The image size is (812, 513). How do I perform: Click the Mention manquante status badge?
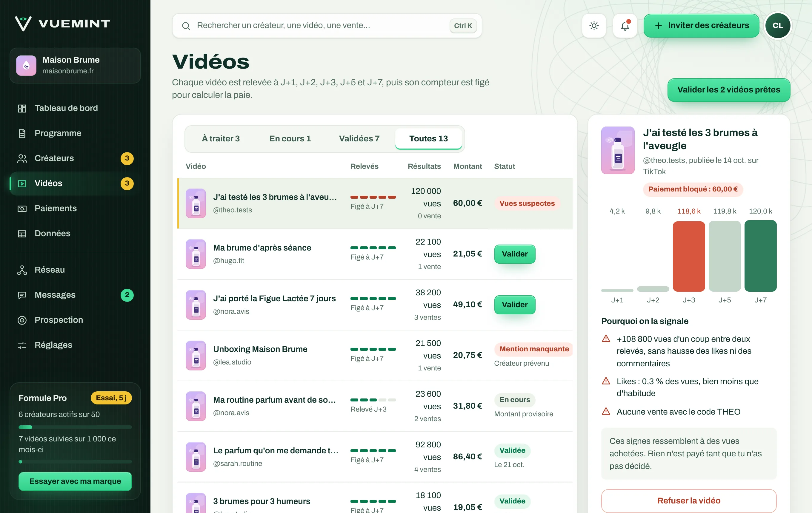(x=533, y=349)
